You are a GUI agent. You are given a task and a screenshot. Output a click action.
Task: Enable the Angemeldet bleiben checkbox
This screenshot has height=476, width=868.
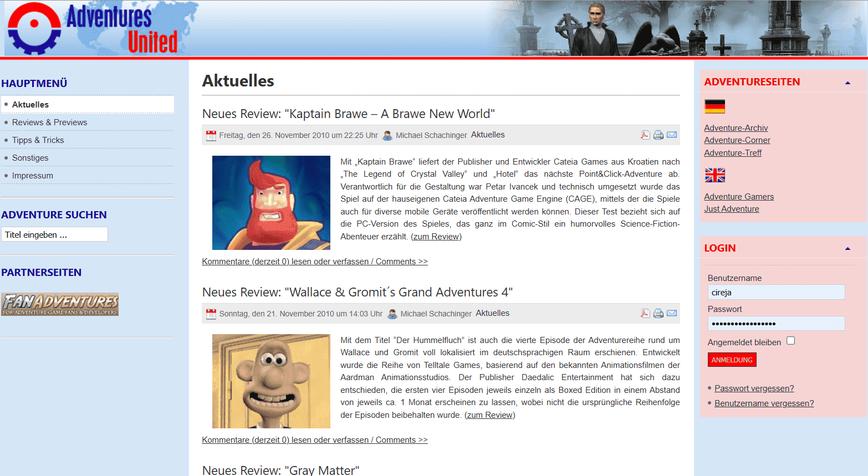[x=790, y=341]
